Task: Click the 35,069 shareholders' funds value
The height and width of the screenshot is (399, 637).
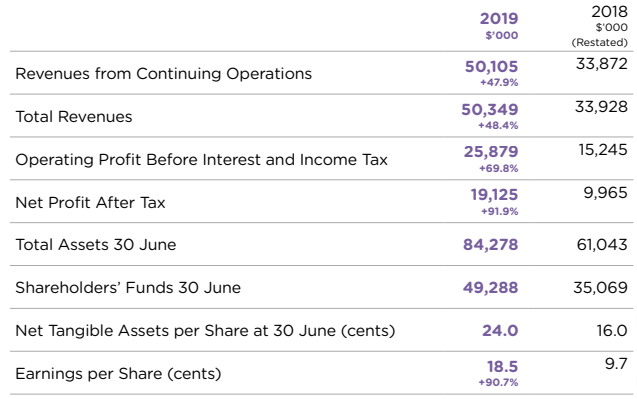Action: tap(600, 288)
